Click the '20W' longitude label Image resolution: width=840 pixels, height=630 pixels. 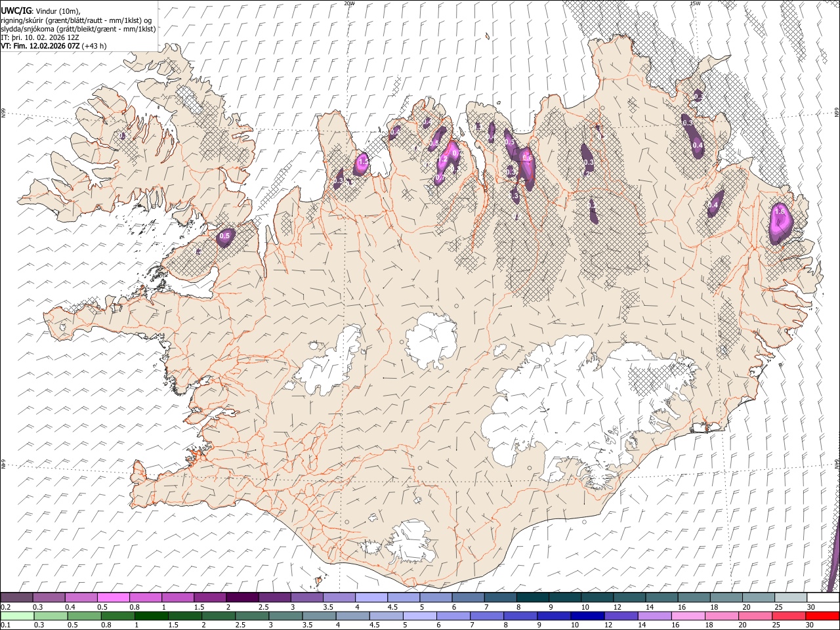(349, 3)
